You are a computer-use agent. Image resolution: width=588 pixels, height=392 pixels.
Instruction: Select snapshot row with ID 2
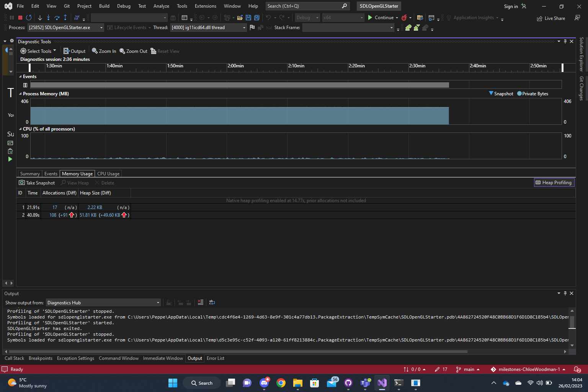(57, 215)
